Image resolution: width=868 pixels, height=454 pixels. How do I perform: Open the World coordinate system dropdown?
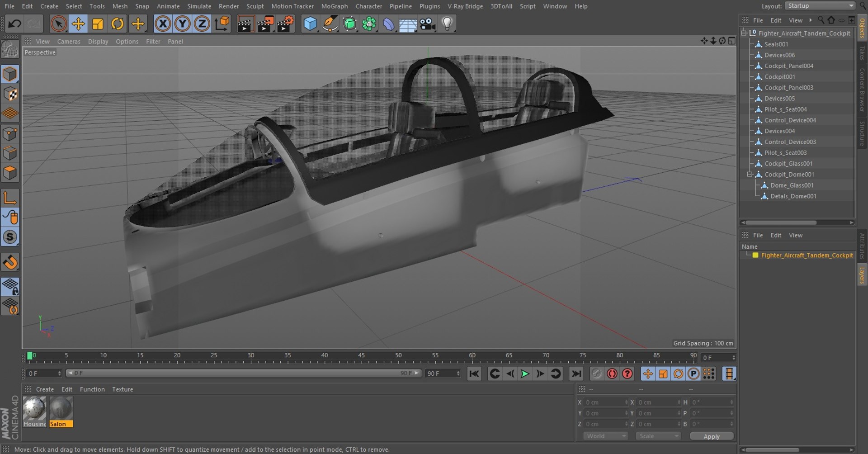605,436
